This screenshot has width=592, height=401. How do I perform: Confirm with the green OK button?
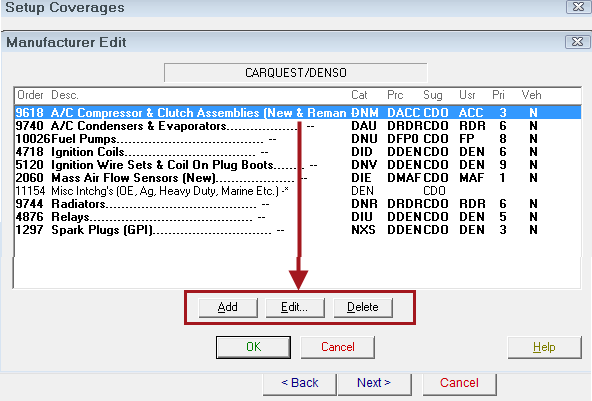point(253,347)
